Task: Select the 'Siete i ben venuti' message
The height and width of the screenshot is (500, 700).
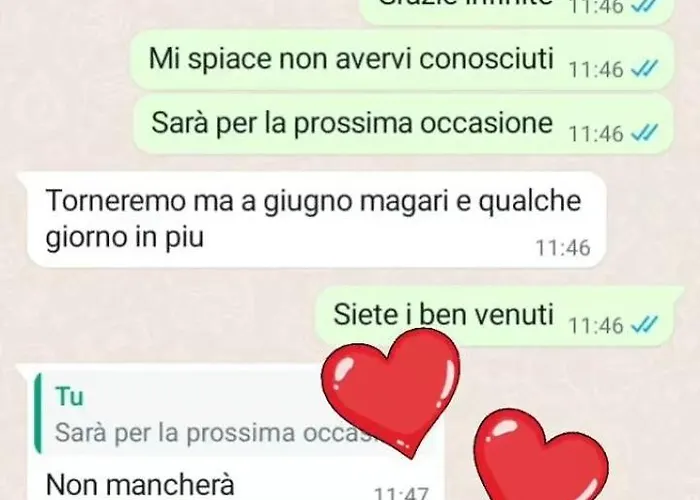Action: point(443,315)
